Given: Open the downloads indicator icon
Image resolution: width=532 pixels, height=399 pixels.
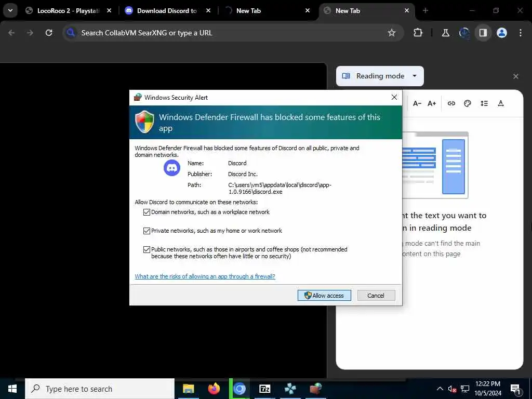Looking at the screenshot, I should pos(464,33).
